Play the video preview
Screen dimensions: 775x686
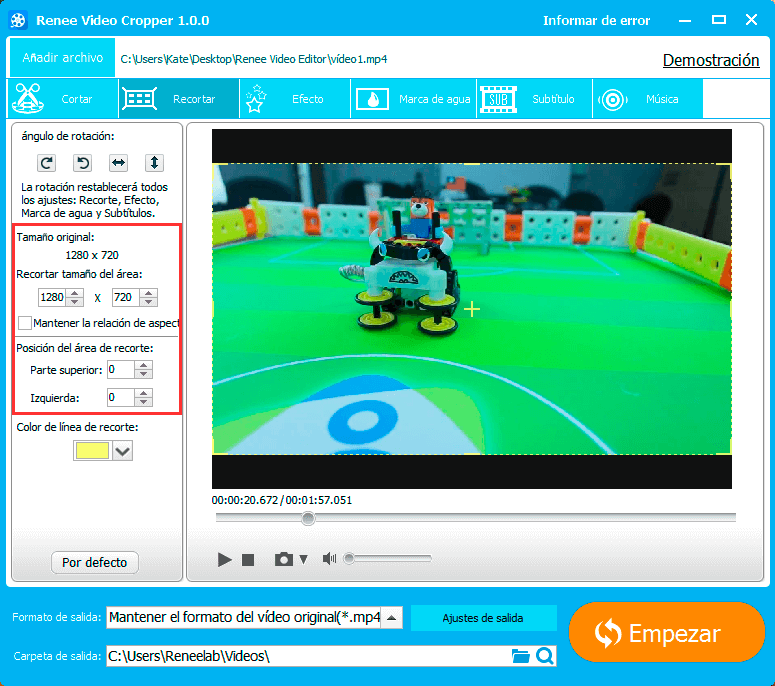(224, 559)
